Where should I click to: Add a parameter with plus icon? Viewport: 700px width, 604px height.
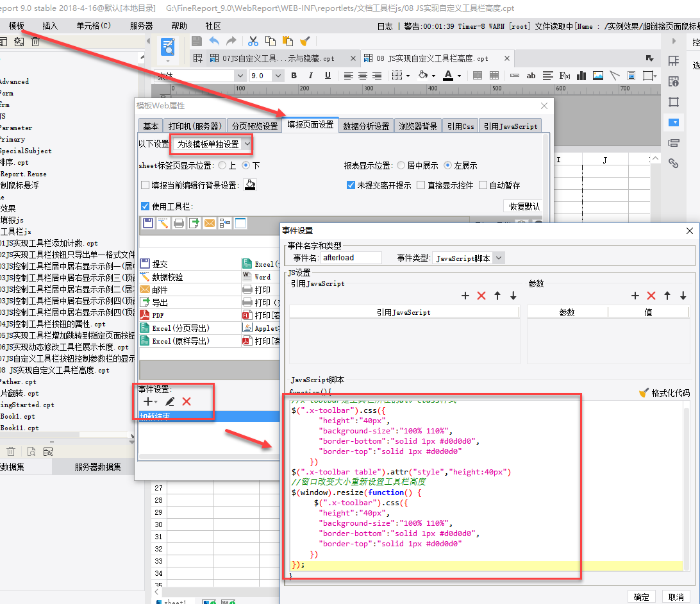click(635, 296)
